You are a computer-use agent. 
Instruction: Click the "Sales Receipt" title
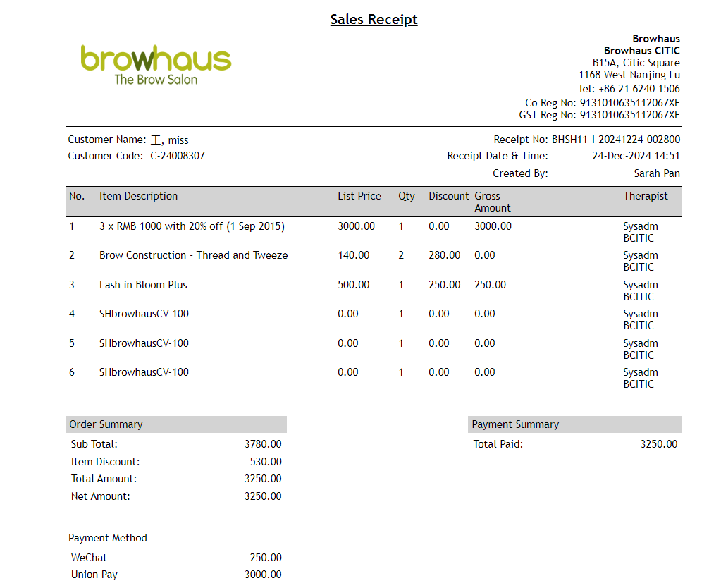pyautogui.click(x=374, y=20)
